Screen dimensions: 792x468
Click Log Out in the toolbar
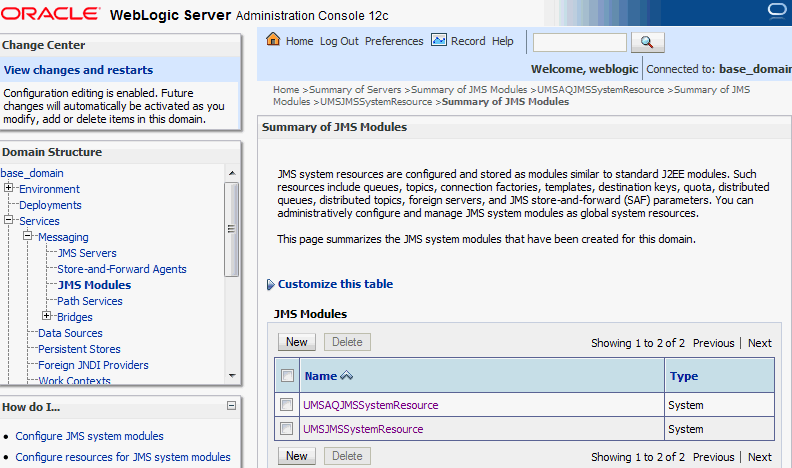point(339,41)
